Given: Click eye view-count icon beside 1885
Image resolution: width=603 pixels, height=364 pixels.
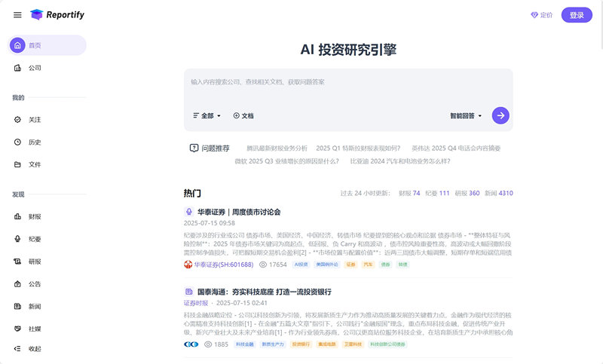Looking at the screenshot, I should tap(208, 344).
